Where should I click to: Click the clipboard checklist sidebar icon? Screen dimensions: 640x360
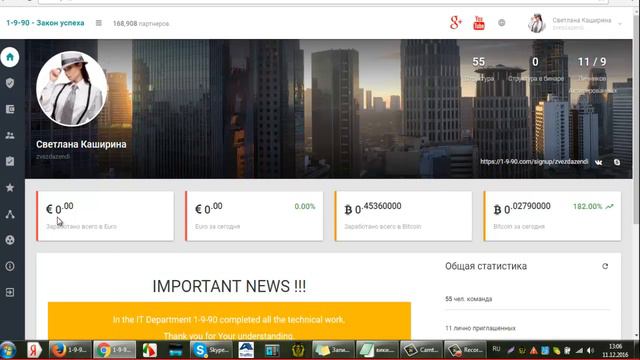10,161
